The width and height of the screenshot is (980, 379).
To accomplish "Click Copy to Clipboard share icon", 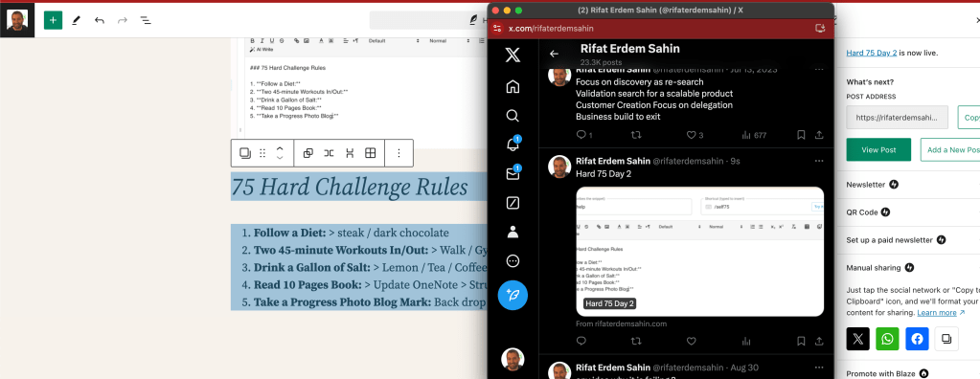I will coord(946,339).
